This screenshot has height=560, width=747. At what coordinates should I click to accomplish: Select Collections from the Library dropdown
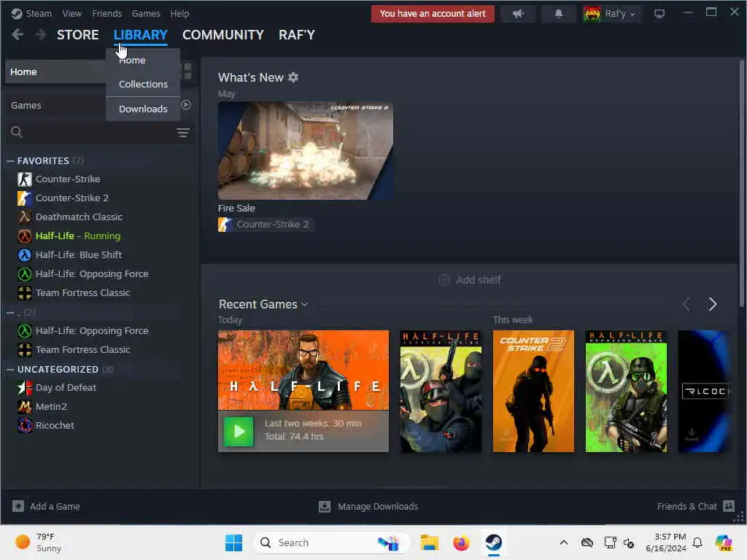click(143, 85)
